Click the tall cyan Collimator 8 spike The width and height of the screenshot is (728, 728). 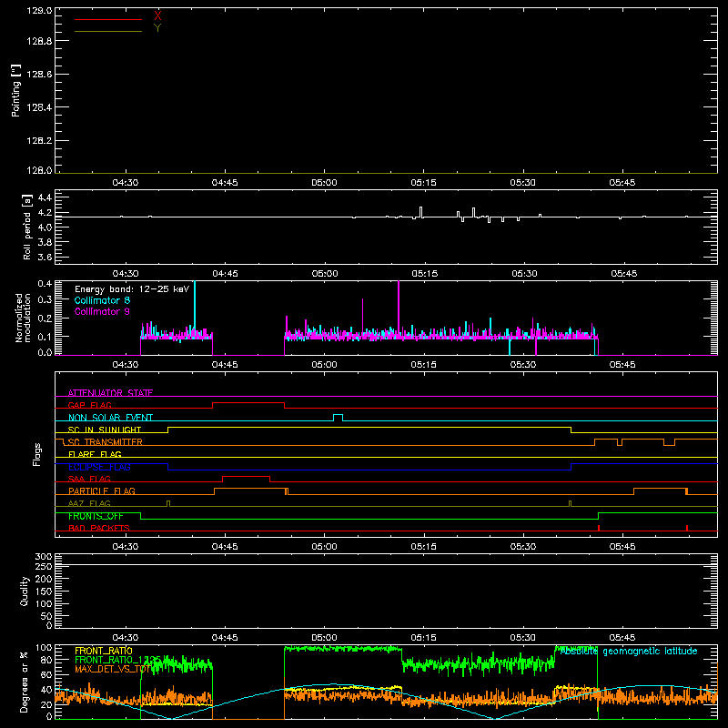pos(195,307)
